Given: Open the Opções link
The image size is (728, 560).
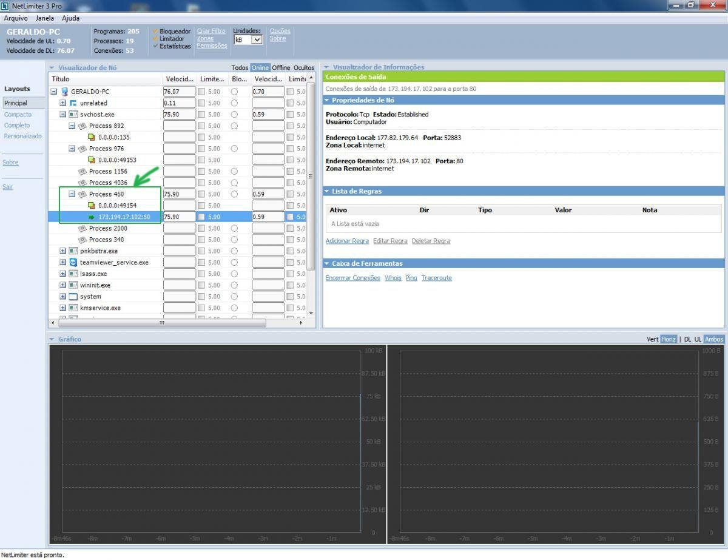Looking at the screenshot, I should point(280,31).
